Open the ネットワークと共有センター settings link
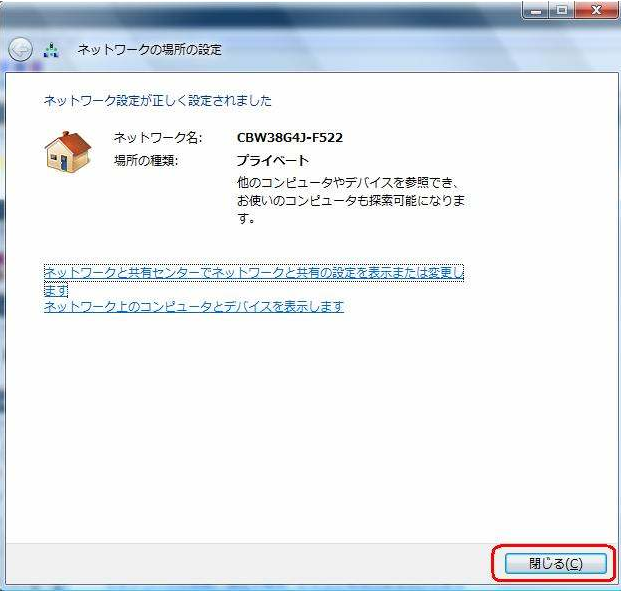Image resolution: width=621 pixels, height=591 pixels. click(x=253, y=273)
